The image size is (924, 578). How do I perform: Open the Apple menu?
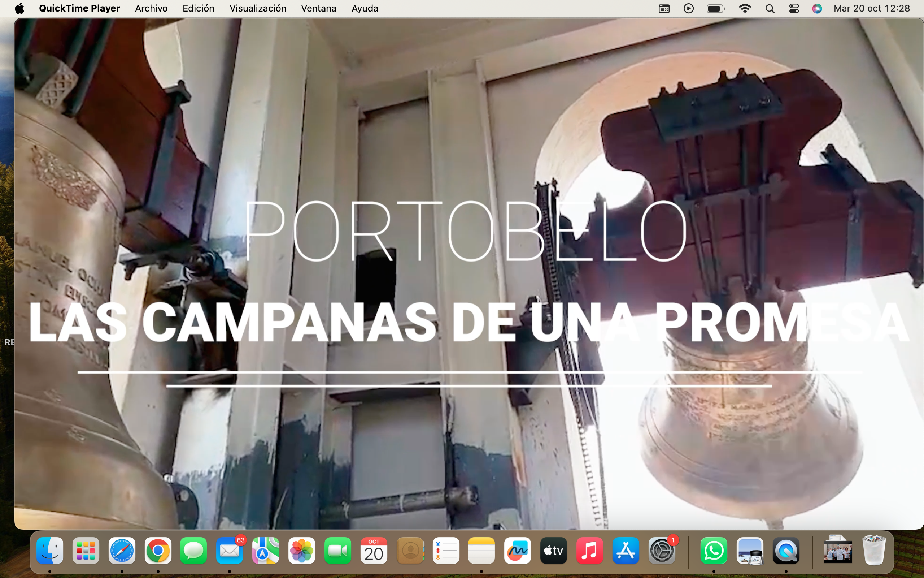[19, 8]
